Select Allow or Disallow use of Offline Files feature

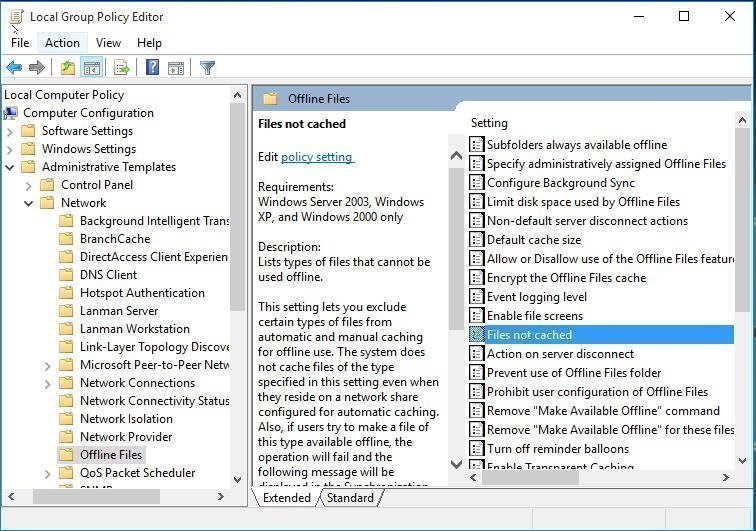click(x=610, y=259)
